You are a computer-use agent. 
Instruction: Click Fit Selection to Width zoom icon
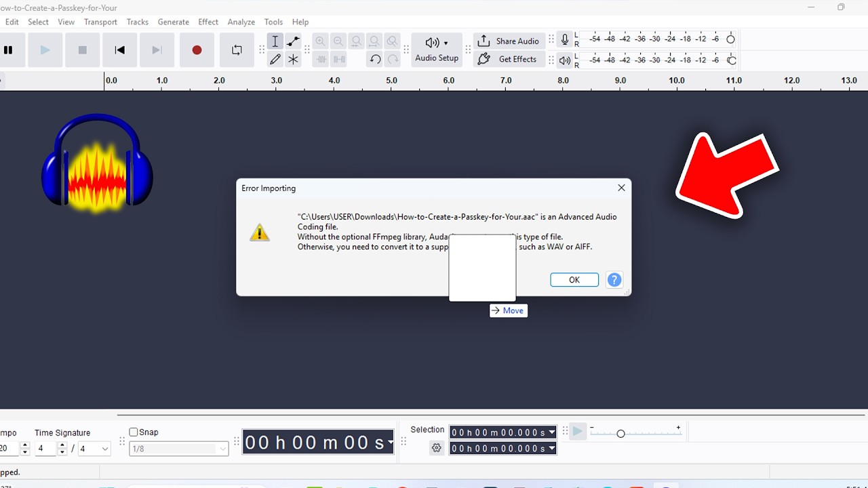point(356,41)
